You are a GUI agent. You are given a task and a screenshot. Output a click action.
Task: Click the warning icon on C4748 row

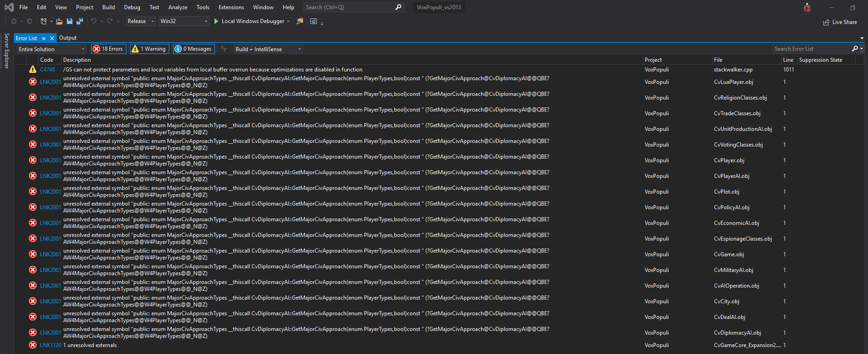point(33,70)
